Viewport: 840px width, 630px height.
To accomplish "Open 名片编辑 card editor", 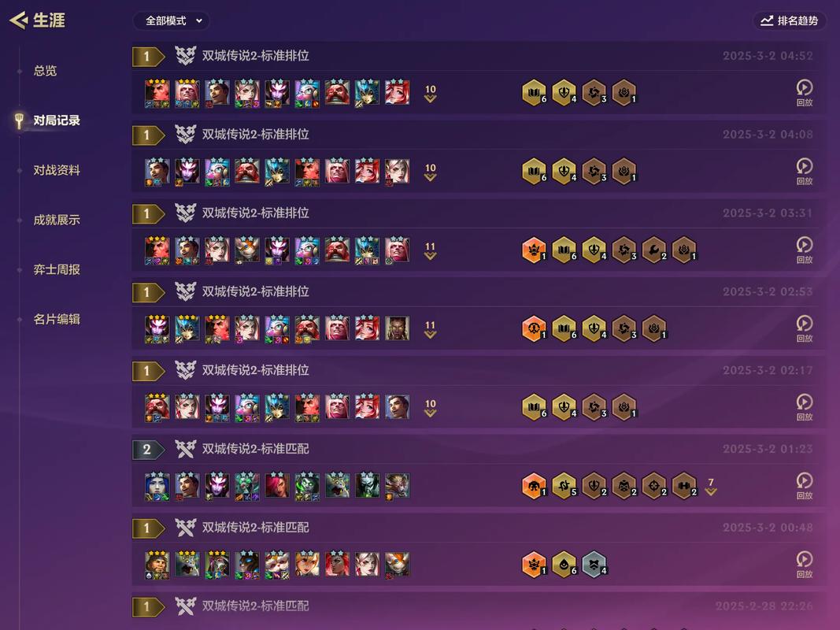I will point(57,319).
